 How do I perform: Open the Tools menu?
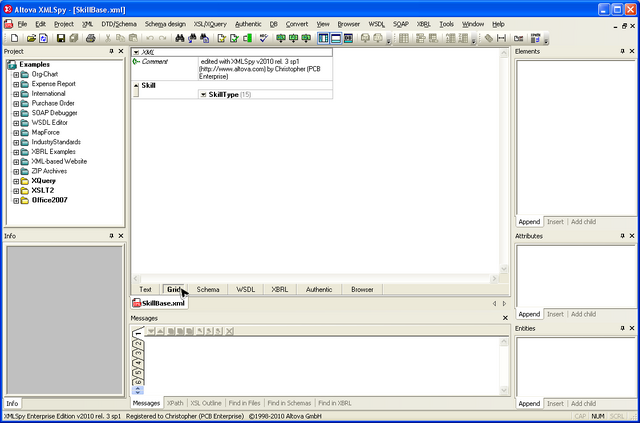click(x=447, y=24)
